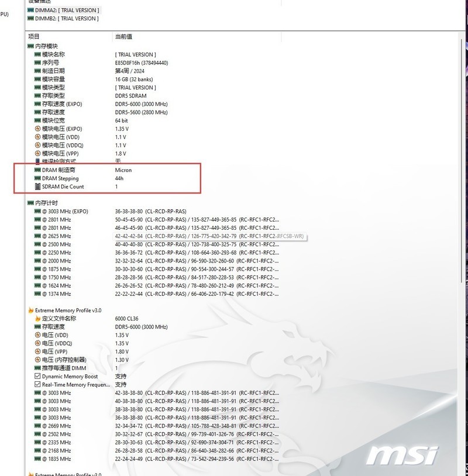Click the flame icon beside Extreme Memory Profile v3.0
The height and width of the screenshot is (476, 468).
[x=30, y=311]
